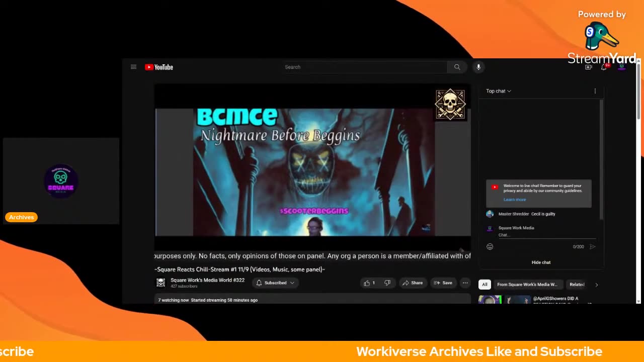
Task: Click the search magnifier button
Action: pyautogui.click(x=457, y=67)
